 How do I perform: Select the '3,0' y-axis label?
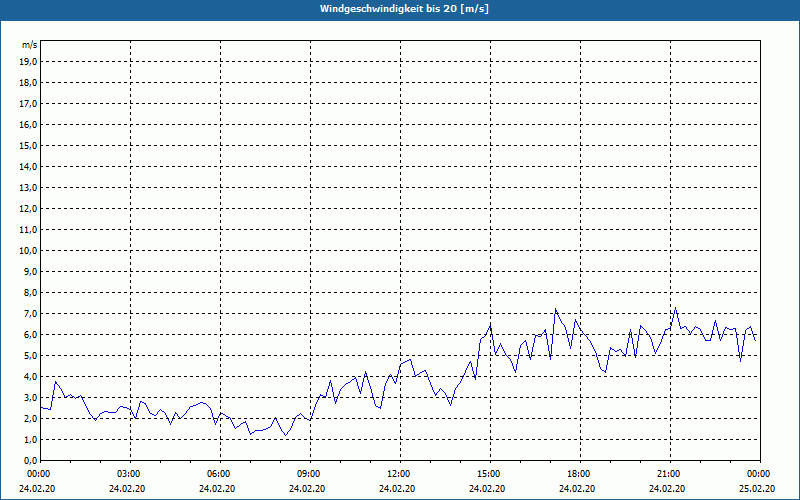pyautogui.click(x=31, y=397)
